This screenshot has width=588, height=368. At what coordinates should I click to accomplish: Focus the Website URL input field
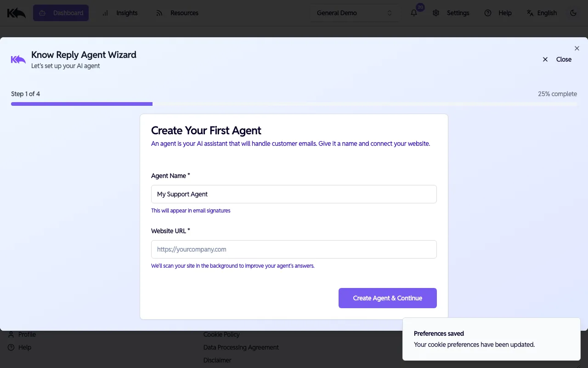294,249
